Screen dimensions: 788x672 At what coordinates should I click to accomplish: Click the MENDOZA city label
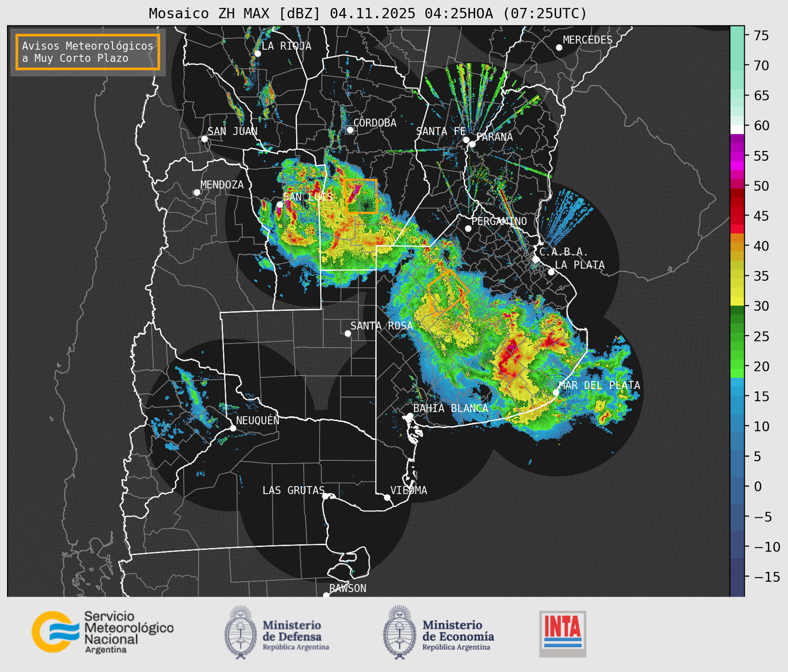[x=222, y=185]
